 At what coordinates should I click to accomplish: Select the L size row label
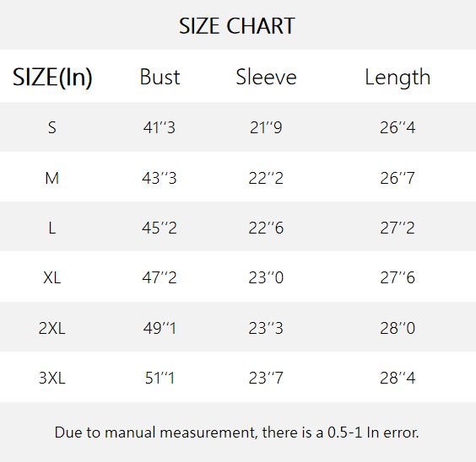point(52,228)
